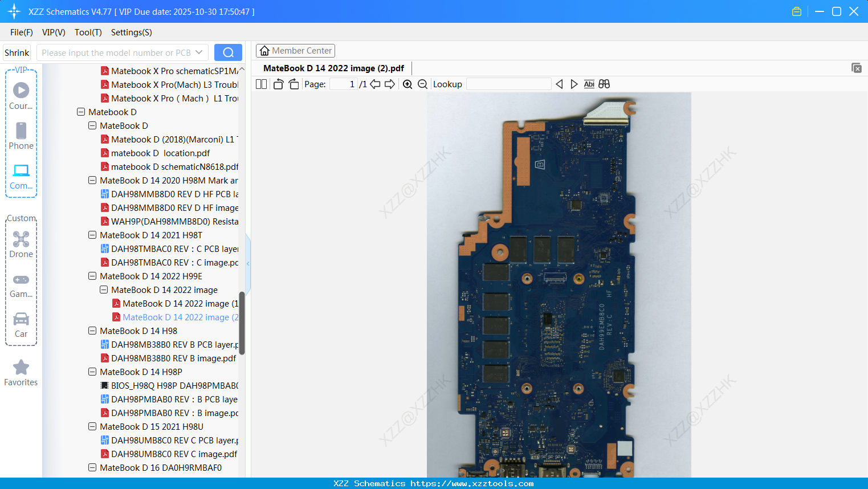Find previous lookup result triangle

pyautogui.click(x=559, y=84)
